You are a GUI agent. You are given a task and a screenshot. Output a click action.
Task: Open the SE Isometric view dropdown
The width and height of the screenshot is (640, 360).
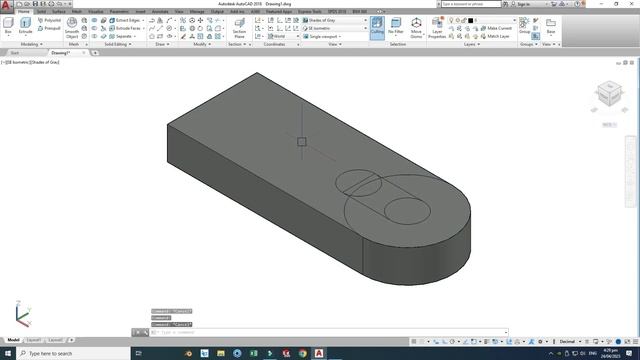[x=335, y=28]
